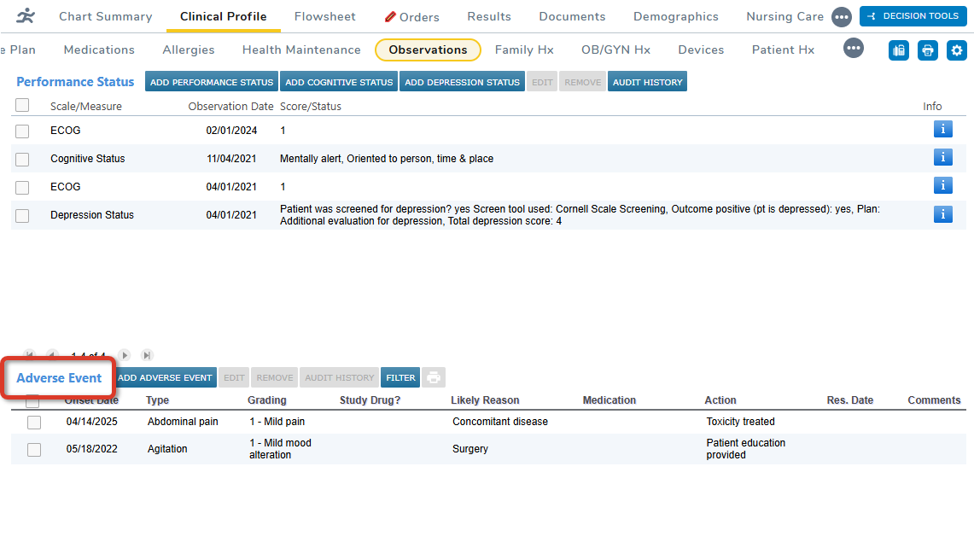Click the clipboard report icon button
Image resolution: width=974 pixels, height=560 pixels.
coord(899,50)
